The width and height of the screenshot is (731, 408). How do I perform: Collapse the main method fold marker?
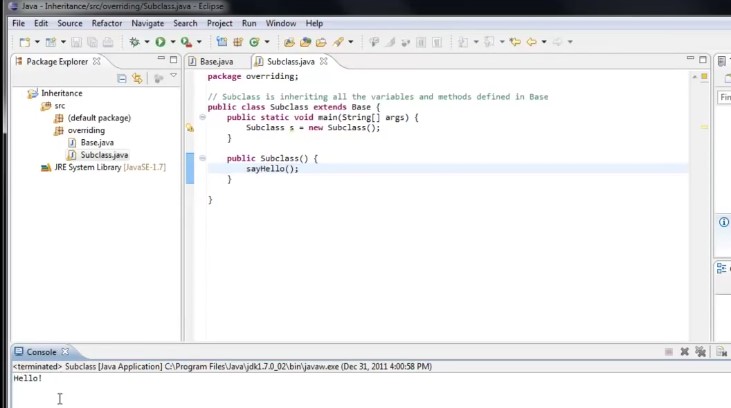(202, 117)
